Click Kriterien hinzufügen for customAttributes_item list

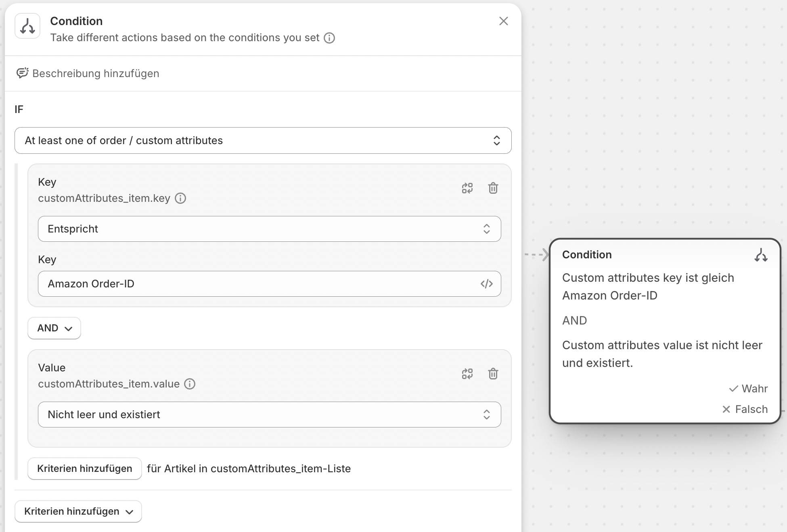84,469
